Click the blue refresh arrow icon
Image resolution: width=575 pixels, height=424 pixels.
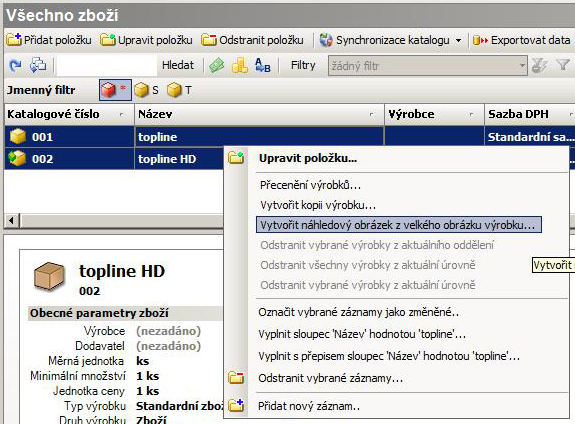tap(15, 66)
